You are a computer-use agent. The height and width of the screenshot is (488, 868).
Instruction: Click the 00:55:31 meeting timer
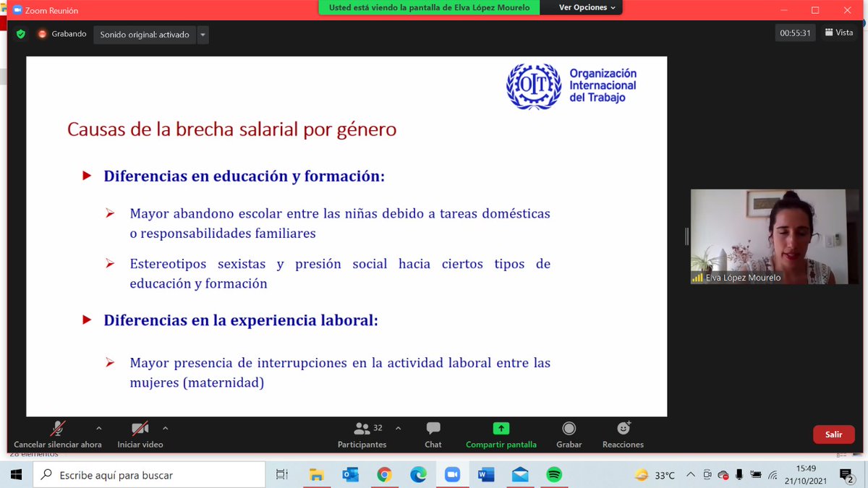pyautogui.click(x=796, y=33)
